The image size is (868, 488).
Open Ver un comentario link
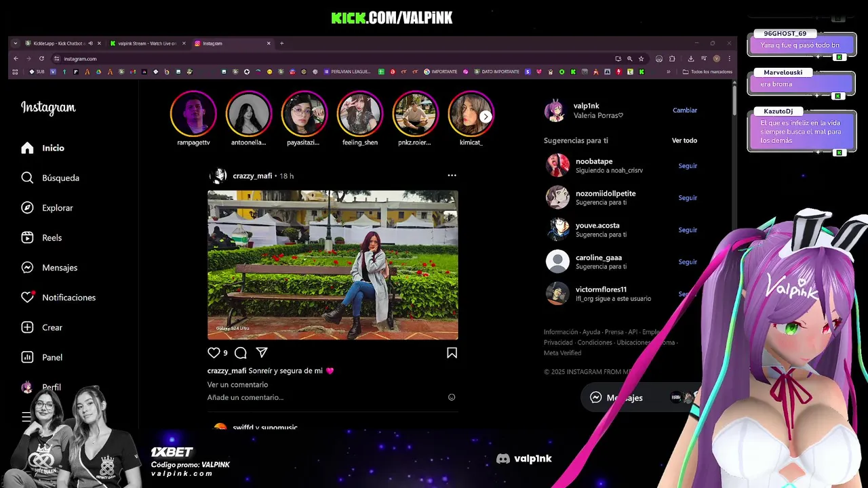[237, 384]
